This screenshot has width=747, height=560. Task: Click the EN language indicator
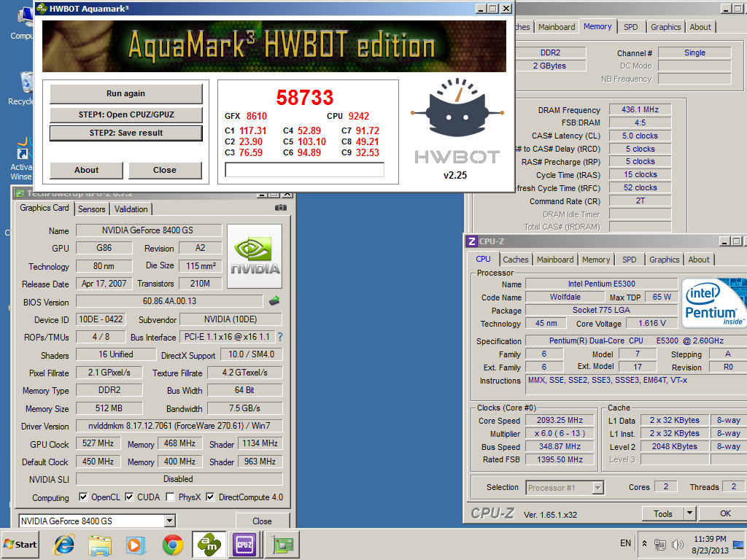(625, 542)
